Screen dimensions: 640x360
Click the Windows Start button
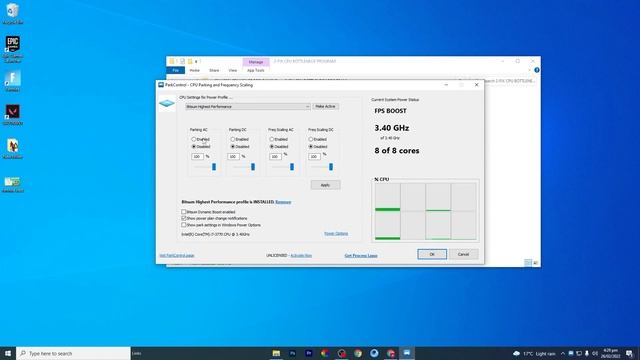coord(8,353)
